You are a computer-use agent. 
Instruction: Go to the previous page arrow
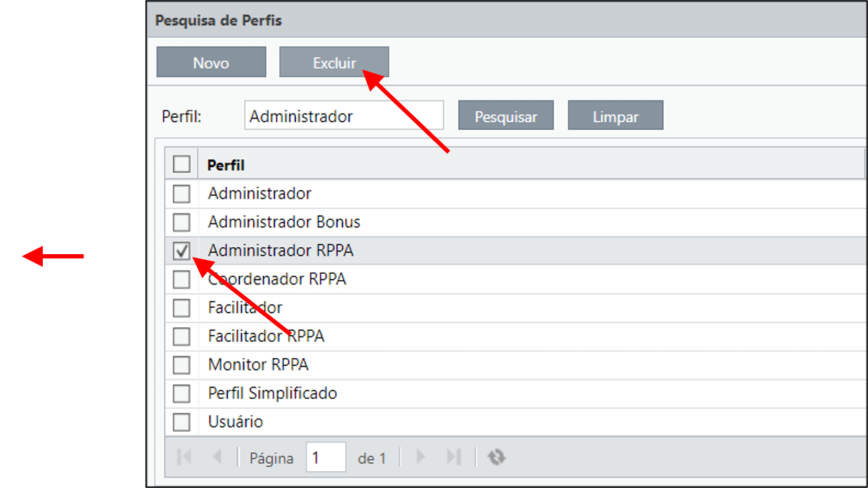pos(217,457)
